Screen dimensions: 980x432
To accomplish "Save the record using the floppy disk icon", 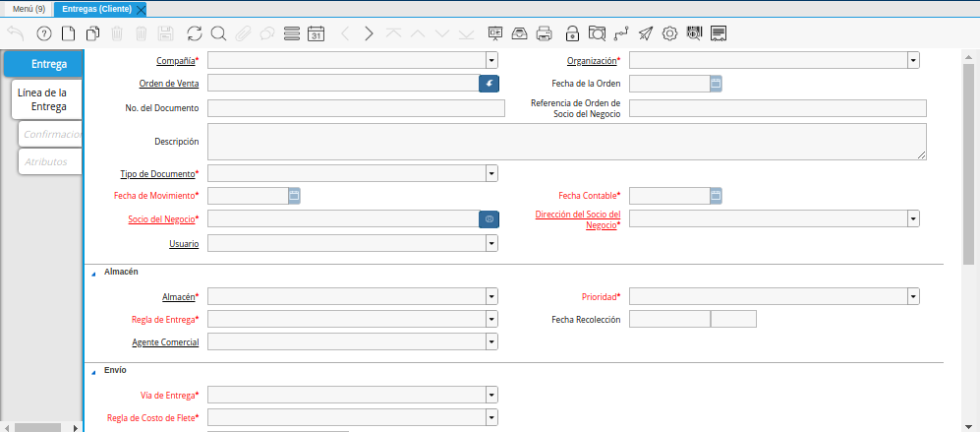I will pyautogui.click(x=165, y=33).
